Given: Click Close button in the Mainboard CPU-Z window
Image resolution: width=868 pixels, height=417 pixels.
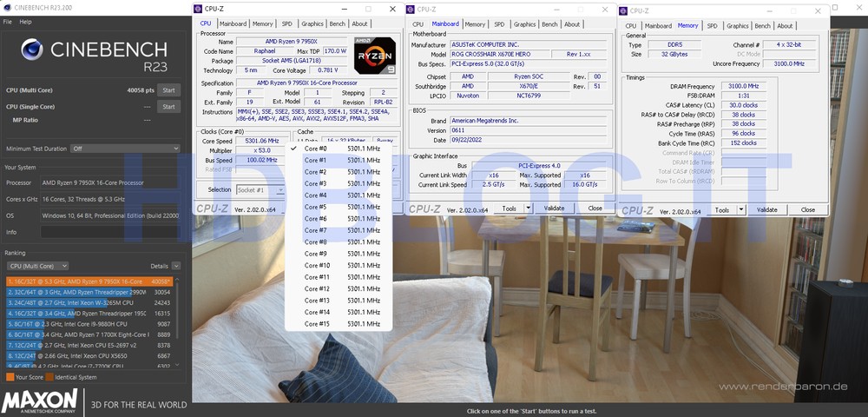Looking at the screenshot, I should pos(595,208).
